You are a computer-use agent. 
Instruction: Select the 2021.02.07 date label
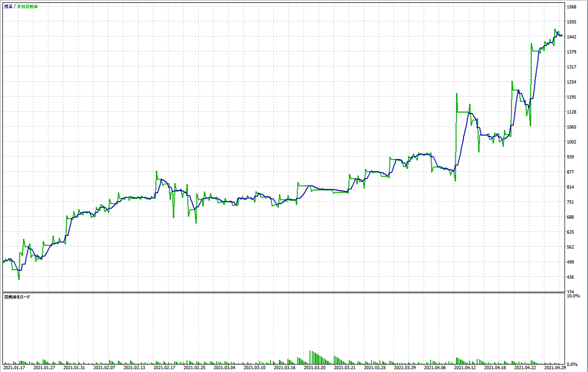pyautogui.click(x=104, y=367)
